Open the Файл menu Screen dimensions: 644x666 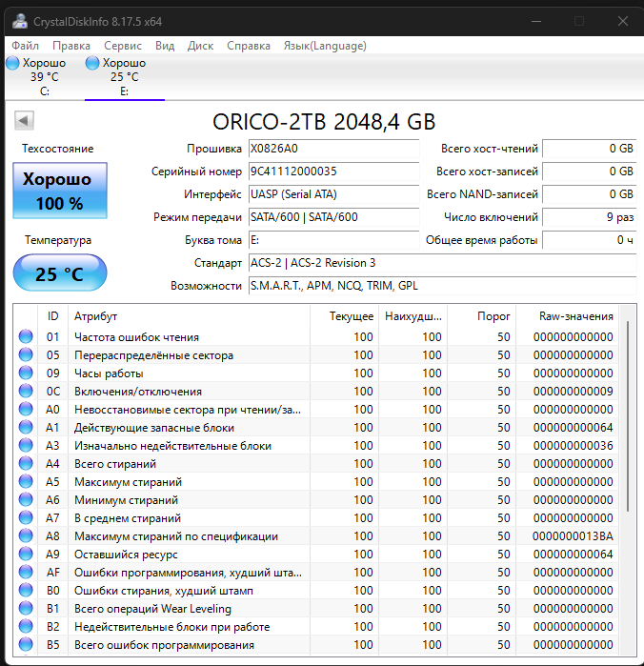[x=26, y=45]
